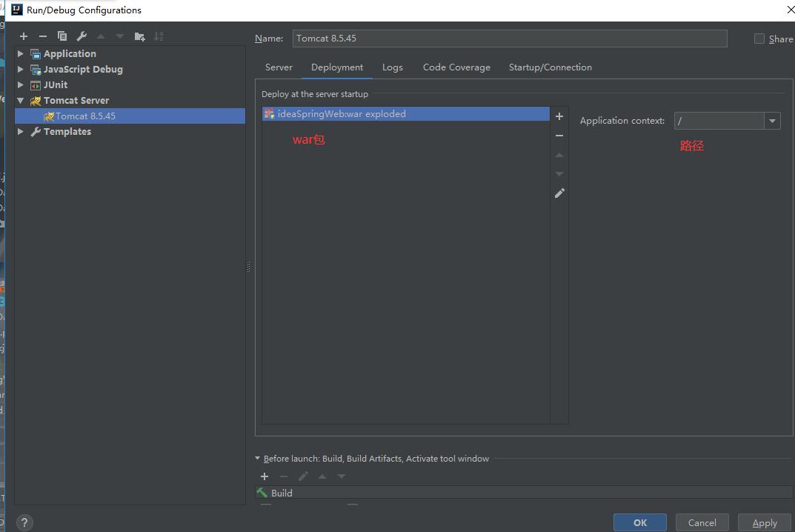Edit the selected artifact with pencil
The image size is (795, 532).
click(x=559, y=193)
